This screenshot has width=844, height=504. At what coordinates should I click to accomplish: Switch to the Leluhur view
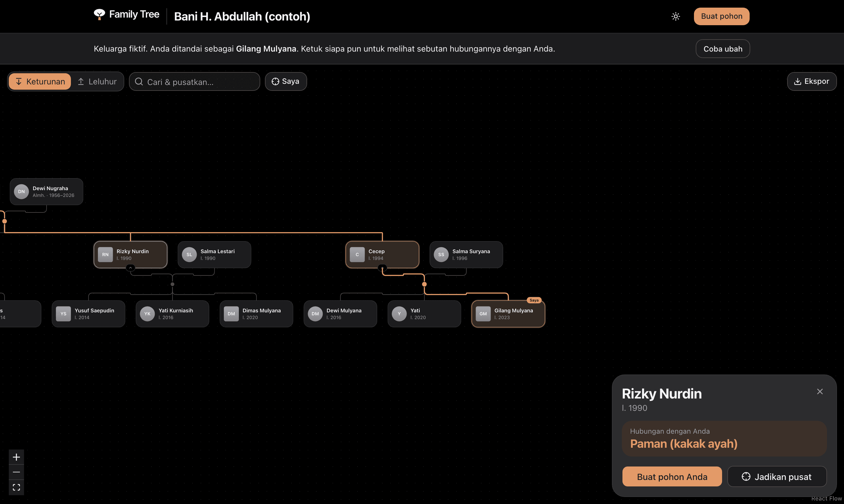tap(97, 81)
